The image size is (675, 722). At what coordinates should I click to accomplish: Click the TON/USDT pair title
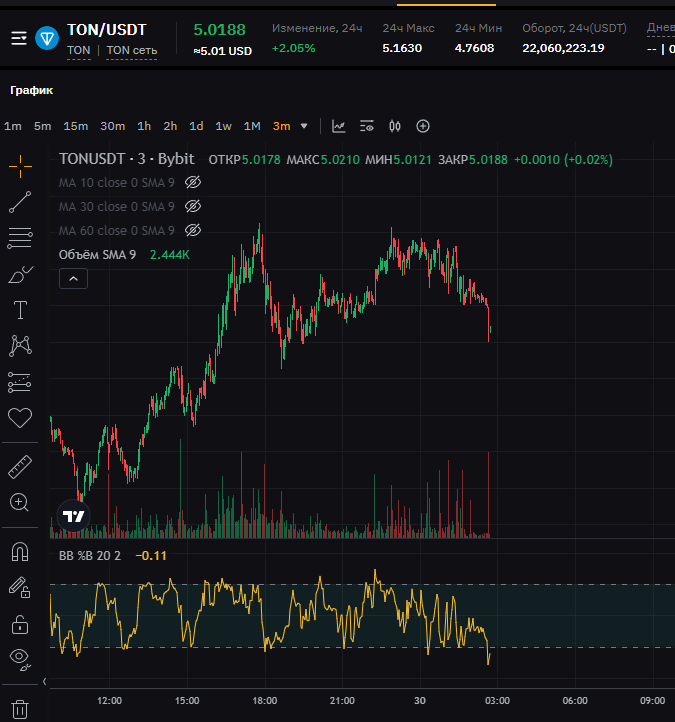[107, 30]
